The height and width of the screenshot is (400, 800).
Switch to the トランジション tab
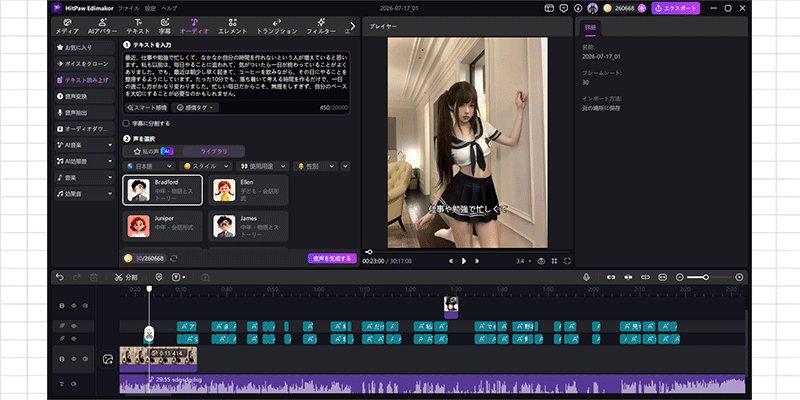tap(277, 27)
